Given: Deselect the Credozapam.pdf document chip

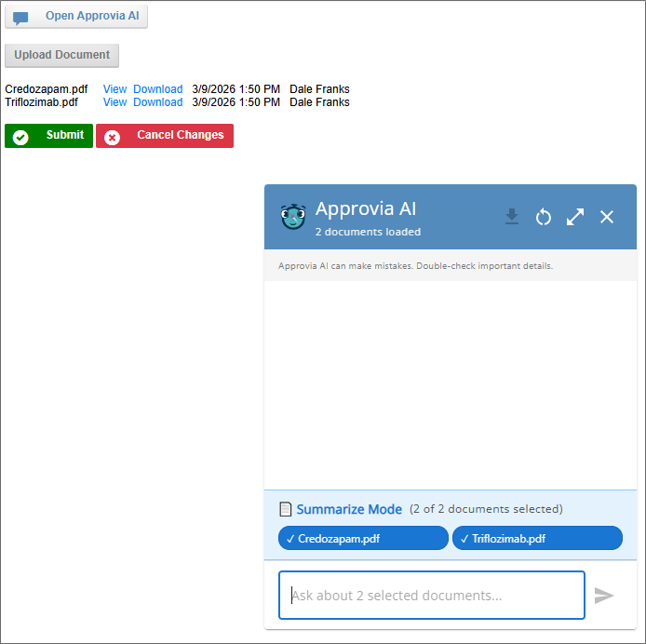Looking at the screenshot, I should coord(363,538).
